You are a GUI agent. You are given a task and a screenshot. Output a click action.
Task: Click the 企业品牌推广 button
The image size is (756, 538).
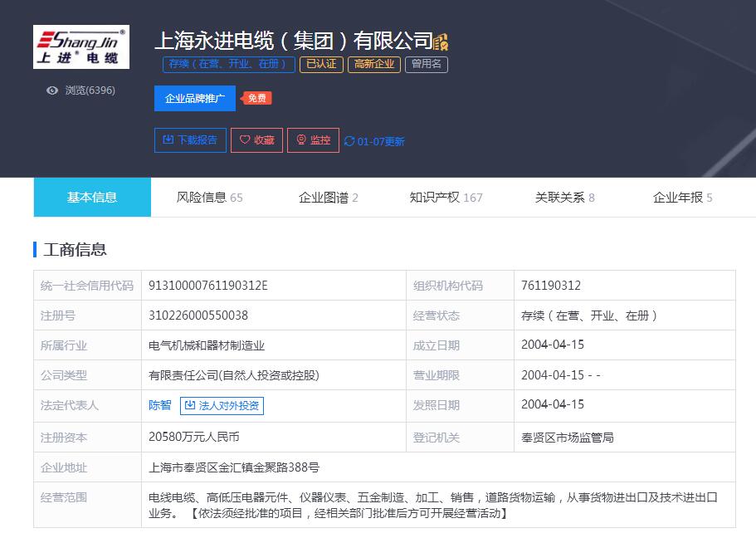[195, 98]
